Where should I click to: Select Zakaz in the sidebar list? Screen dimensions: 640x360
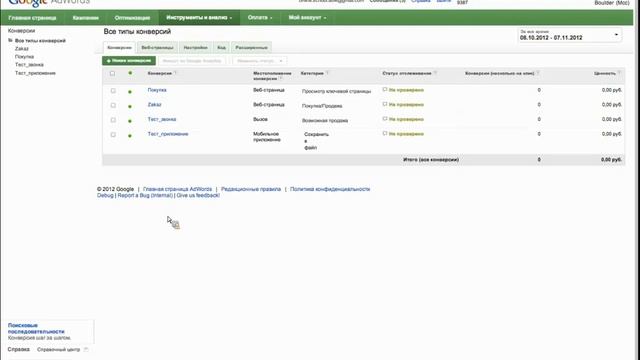[x=22, y=49]
